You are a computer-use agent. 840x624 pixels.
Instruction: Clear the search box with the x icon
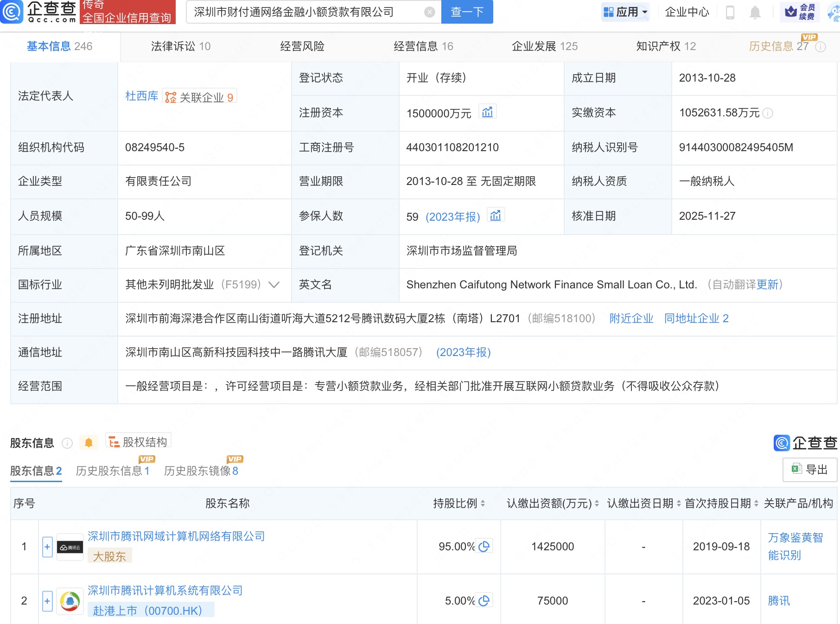(x=430, y=12)
